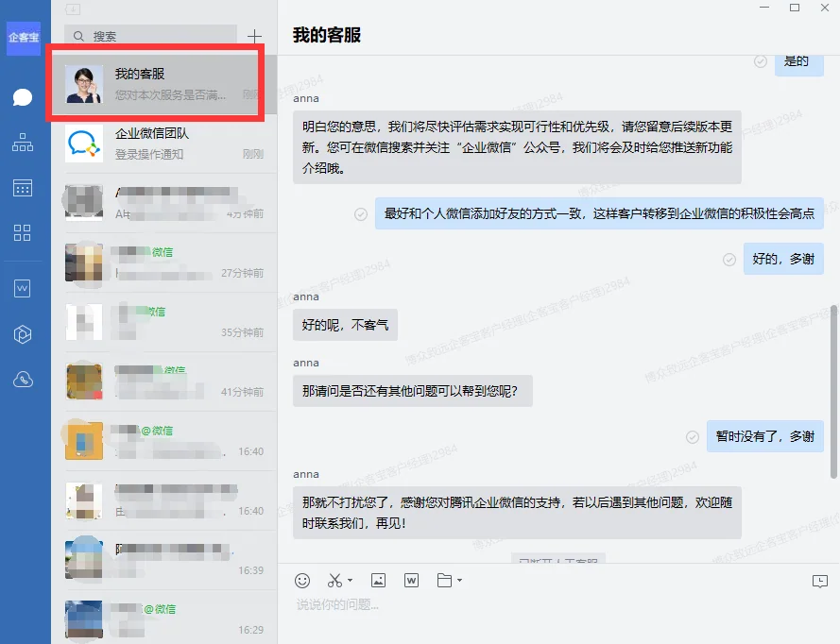Expand the screenshot tool dropdown arrow
The width and height of the screenshot is (840, 644).
[350, 581]
